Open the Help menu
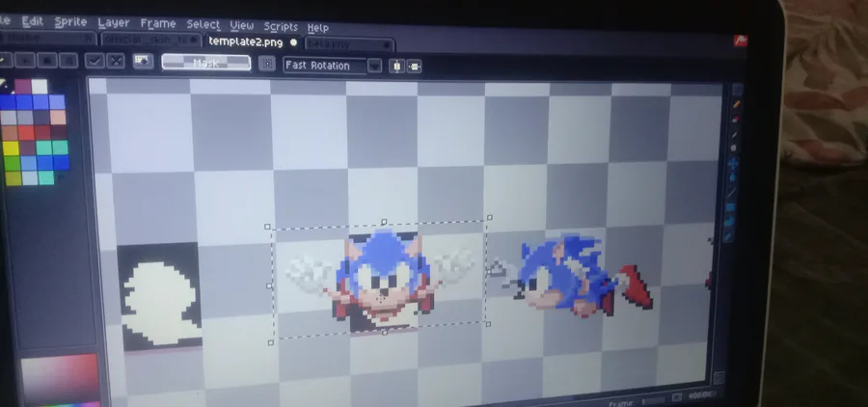Viewport: 868px width, 407px height. tap(317, 28)
